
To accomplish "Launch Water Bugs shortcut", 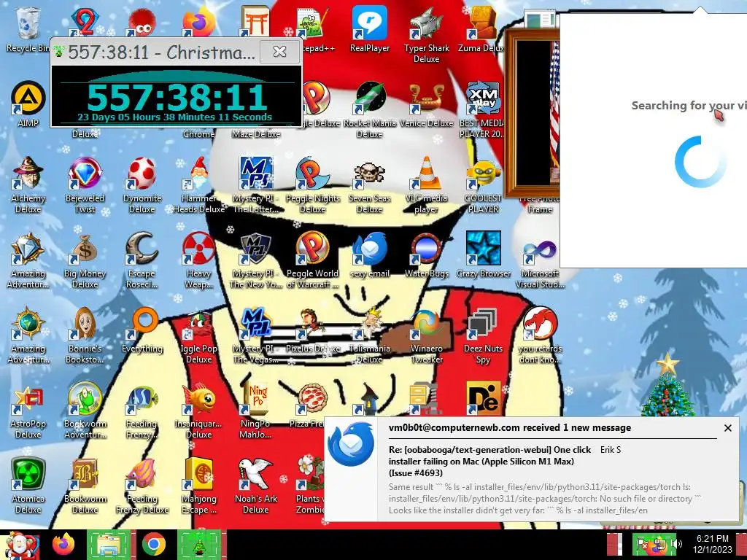I will coord(426,254).
